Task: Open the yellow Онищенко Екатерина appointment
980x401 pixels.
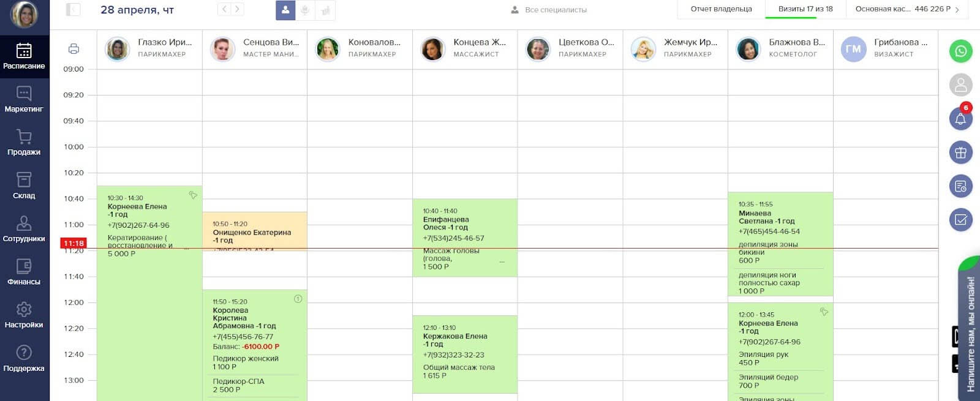Action: [255, 231]
